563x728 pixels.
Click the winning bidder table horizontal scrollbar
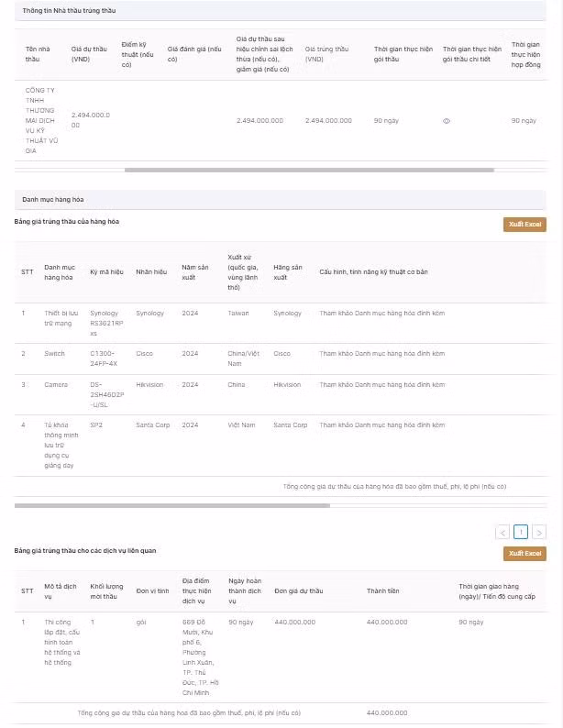pyautogui.click(x=308, y=170)
